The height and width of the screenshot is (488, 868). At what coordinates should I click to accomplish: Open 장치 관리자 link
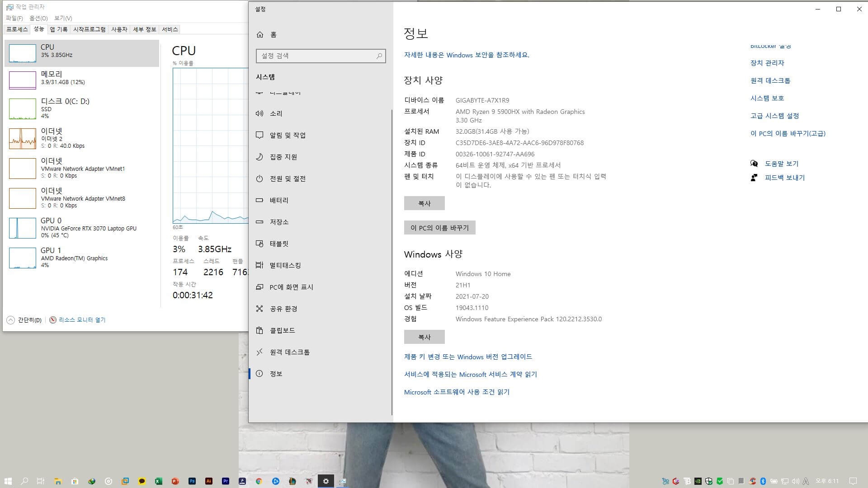[767, 63]
